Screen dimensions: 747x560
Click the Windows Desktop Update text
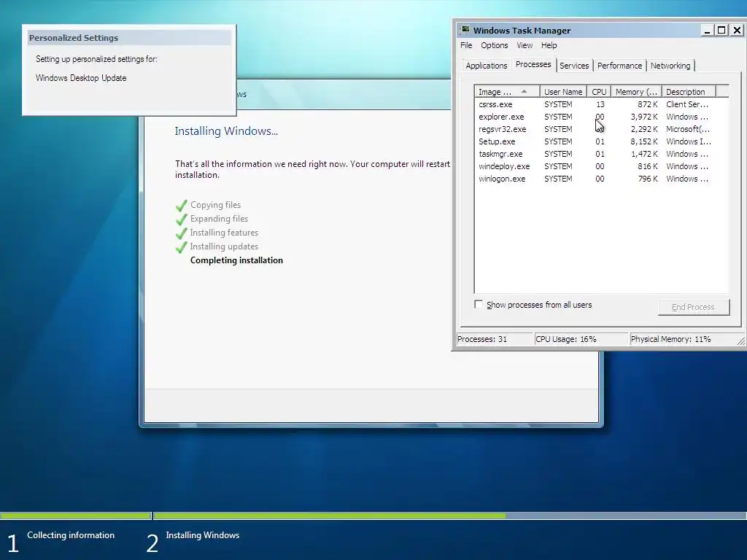coord(81,78)
